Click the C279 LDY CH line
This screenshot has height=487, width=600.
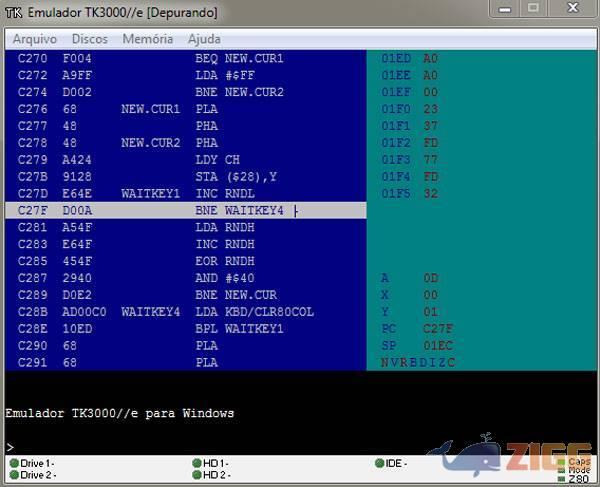pos(186,160)
